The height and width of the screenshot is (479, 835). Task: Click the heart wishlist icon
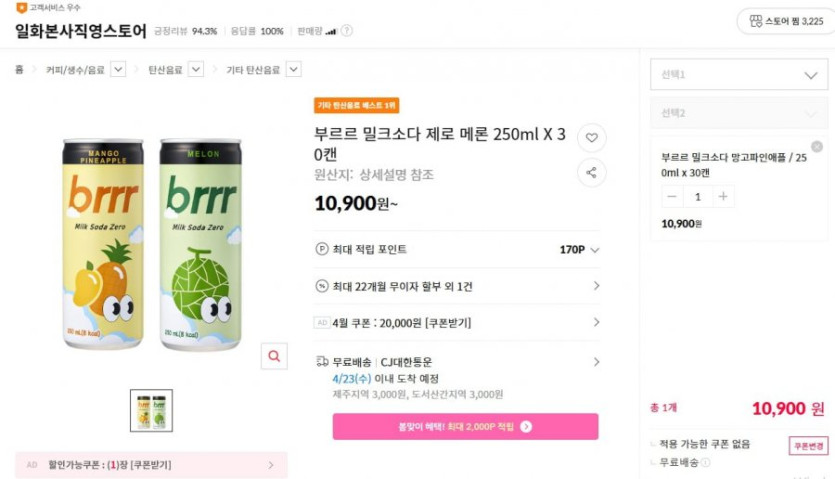click(x=591, y=138)
